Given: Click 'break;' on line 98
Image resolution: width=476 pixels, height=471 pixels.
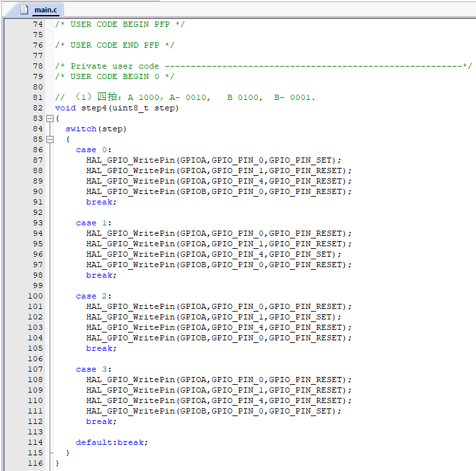Looking at the screenshot, I should coord(101,276).
